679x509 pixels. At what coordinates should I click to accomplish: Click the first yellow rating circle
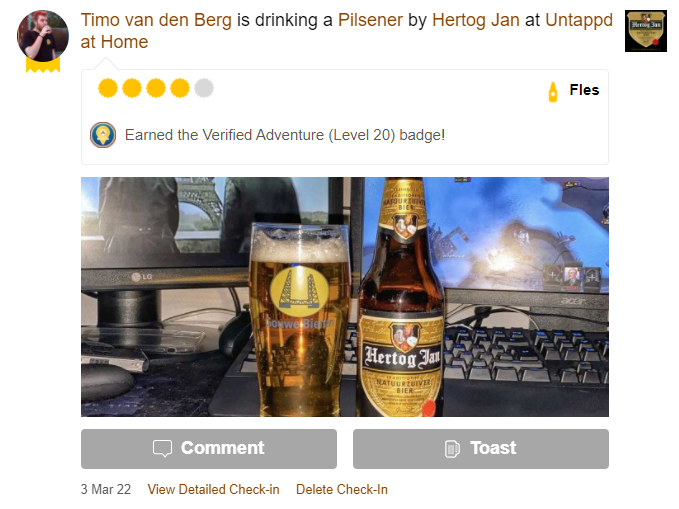pos(108,88)
